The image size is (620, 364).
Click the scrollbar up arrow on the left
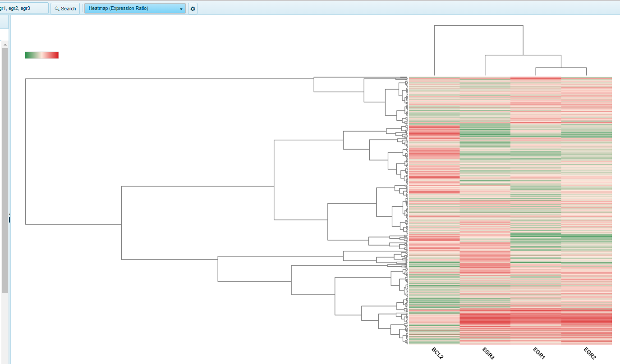[4, 44]
